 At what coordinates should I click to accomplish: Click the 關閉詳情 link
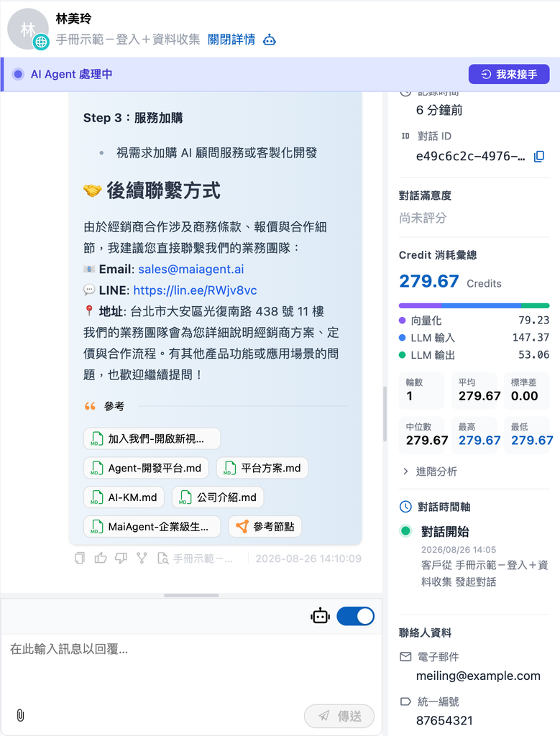(231, 40)
